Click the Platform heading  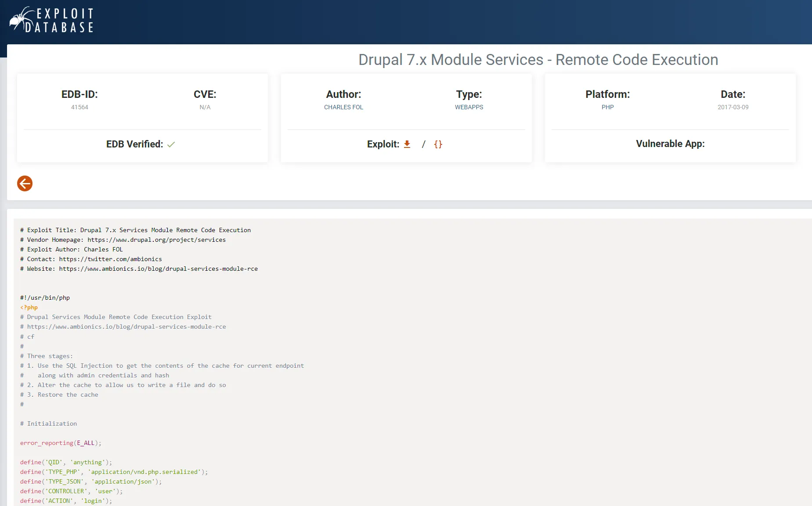point(608,94)
